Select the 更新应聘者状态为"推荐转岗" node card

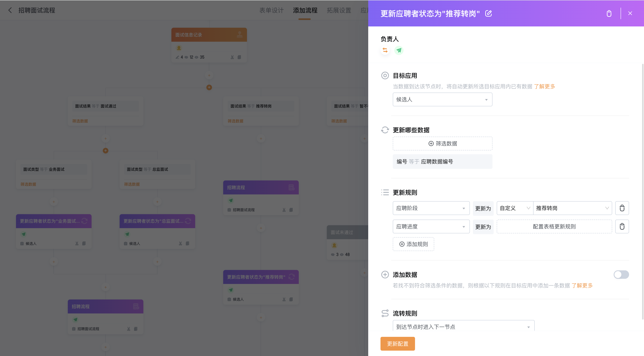tap(261, 287)
